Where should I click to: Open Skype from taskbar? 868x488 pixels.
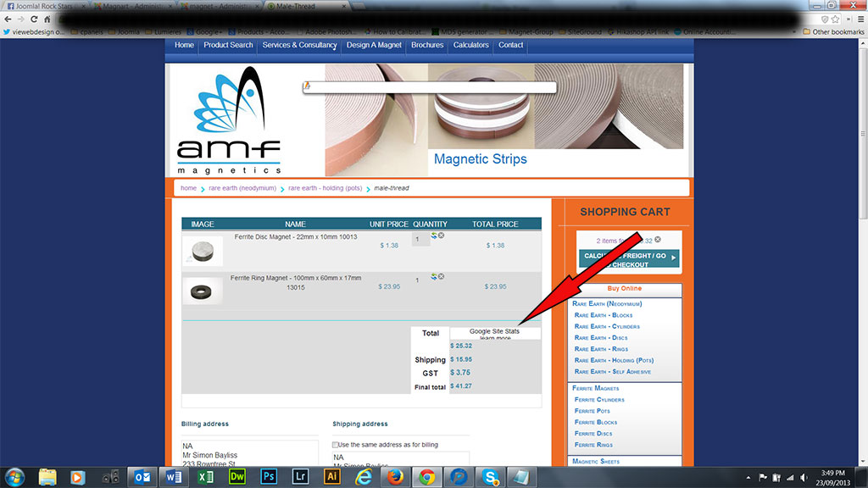click(490, 477)
